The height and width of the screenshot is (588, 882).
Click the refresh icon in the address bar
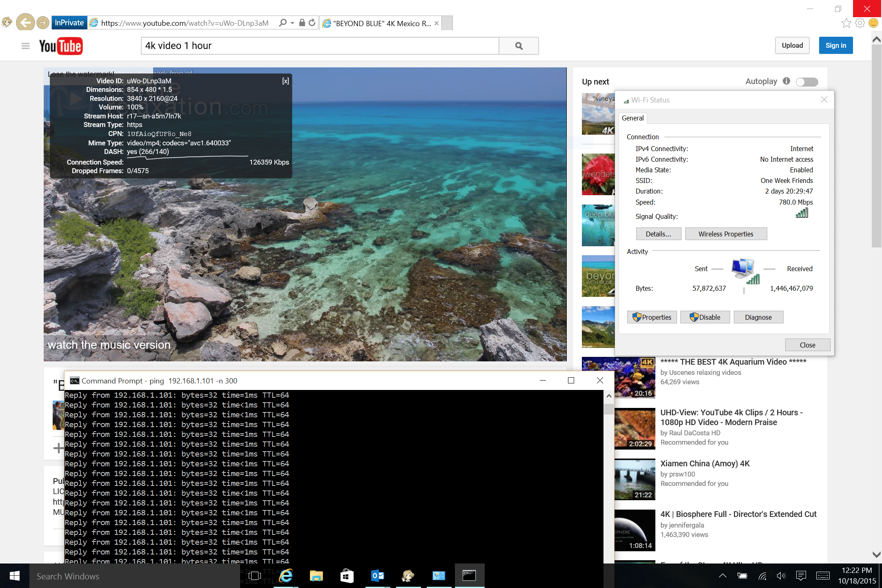coord(312,23)
